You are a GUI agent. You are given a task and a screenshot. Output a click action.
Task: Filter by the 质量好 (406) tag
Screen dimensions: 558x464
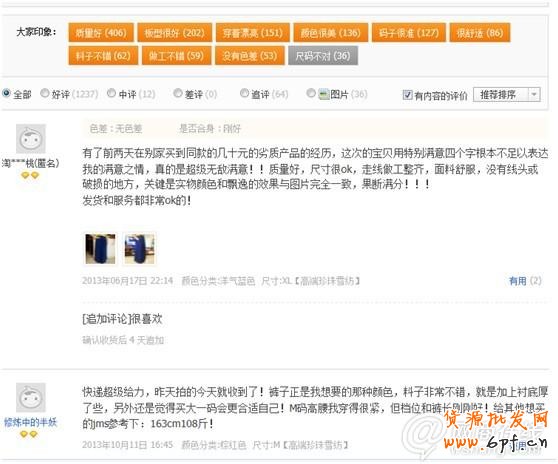click(101, 33)
